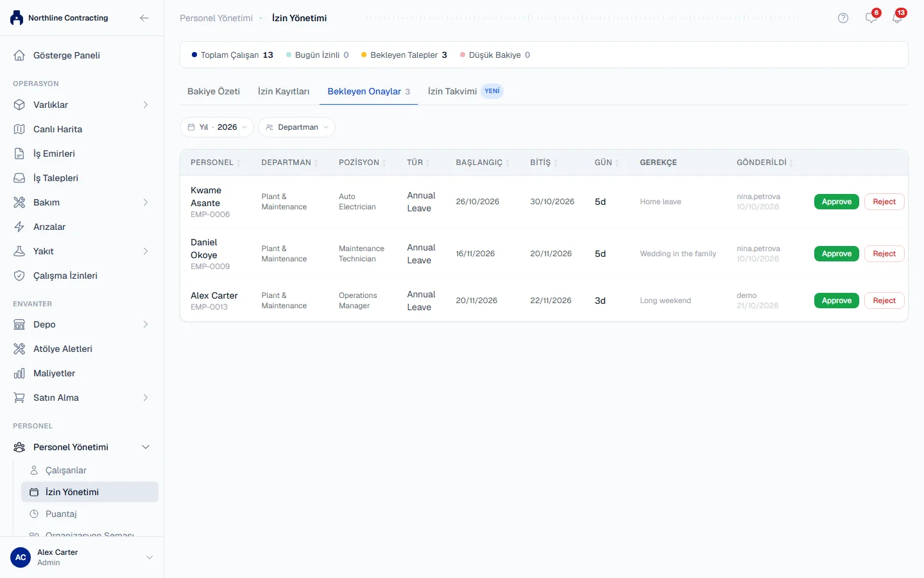The height and width of the screenshot is (578, 924).
Task: Click the Canlı Harita map icon
Action: [19, 129]
